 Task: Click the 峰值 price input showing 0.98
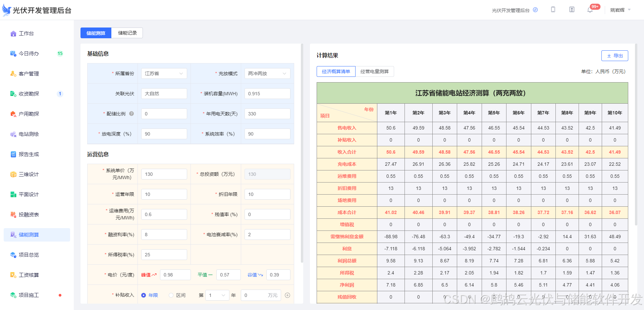click(x=175, y=275)
